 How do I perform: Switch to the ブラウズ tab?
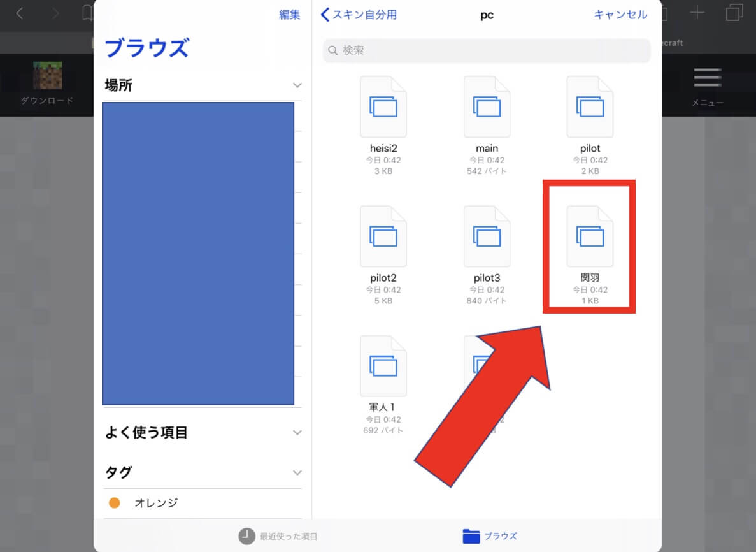click(x=489, y=536)
